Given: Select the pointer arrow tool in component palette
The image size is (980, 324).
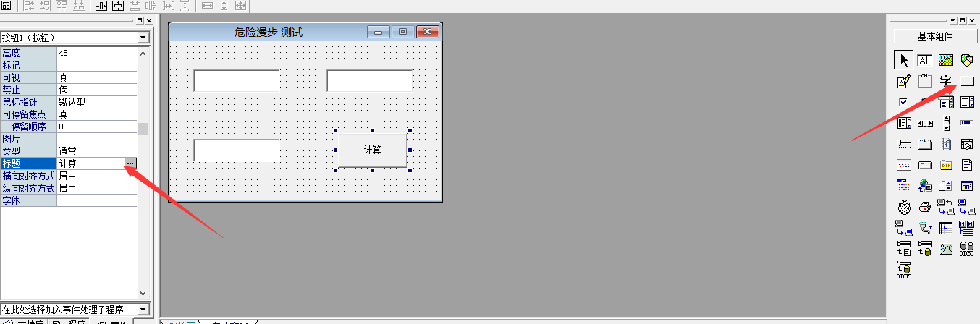Looking at the screenshot, I should pyautogui.click(x=903, y=61).
